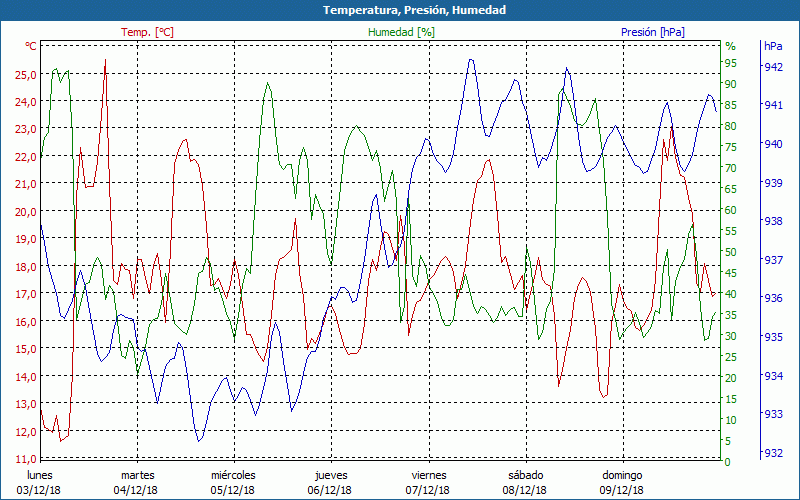
Task: Click the 12,0 temperature axis value
Action: click(26, 432)
